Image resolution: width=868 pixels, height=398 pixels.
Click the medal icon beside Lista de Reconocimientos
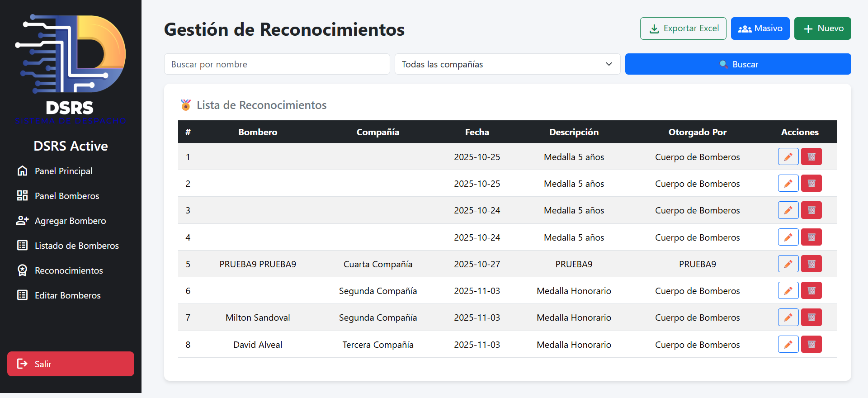pyautogui.click(x=185, y=105)
